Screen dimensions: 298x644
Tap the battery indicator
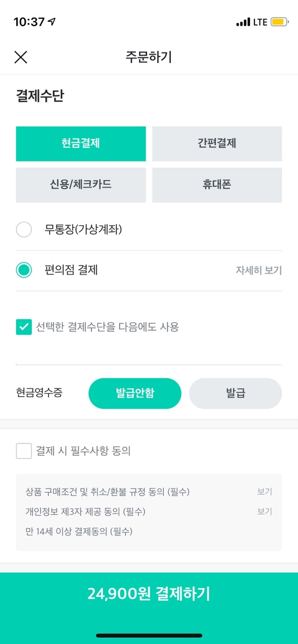[280, 21]
